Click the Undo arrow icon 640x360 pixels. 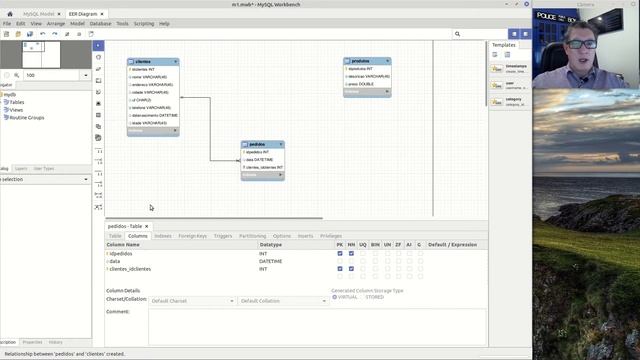42,34
